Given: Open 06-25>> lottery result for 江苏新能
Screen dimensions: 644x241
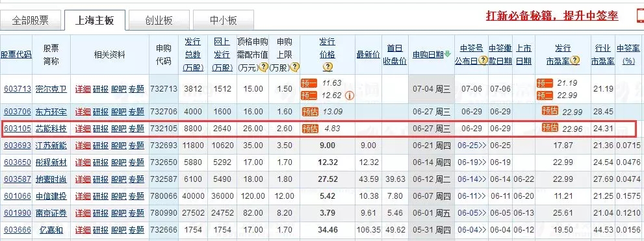Looking at the screenshot, I should click(472, 146).
